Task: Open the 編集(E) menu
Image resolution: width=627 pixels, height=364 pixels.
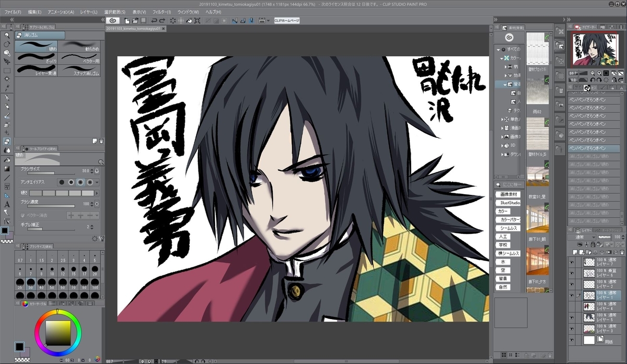Action: point(35,11)
